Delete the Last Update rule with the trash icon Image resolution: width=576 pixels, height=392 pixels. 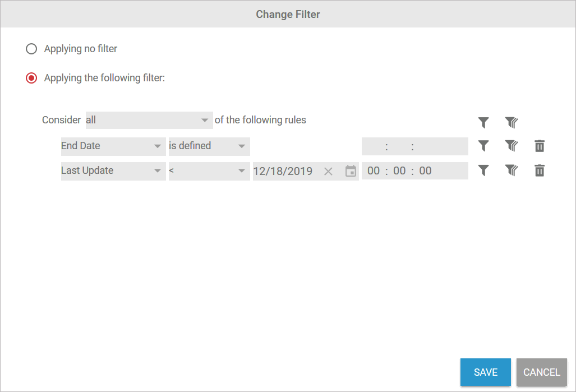[539, 170]
